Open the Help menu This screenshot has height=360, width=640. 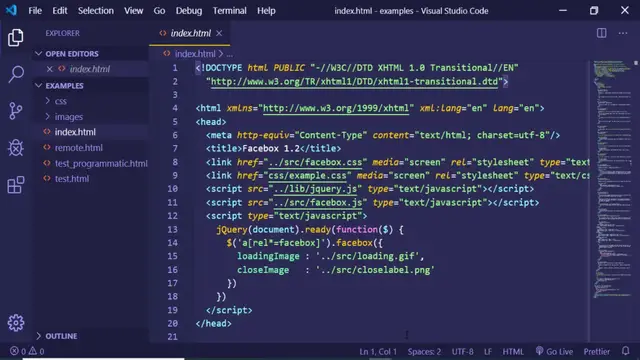(266, 11)
